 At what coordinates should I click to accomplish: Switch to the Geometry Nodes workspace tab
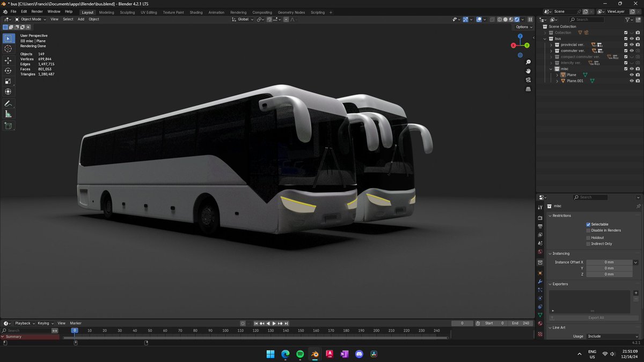(291, 12)
